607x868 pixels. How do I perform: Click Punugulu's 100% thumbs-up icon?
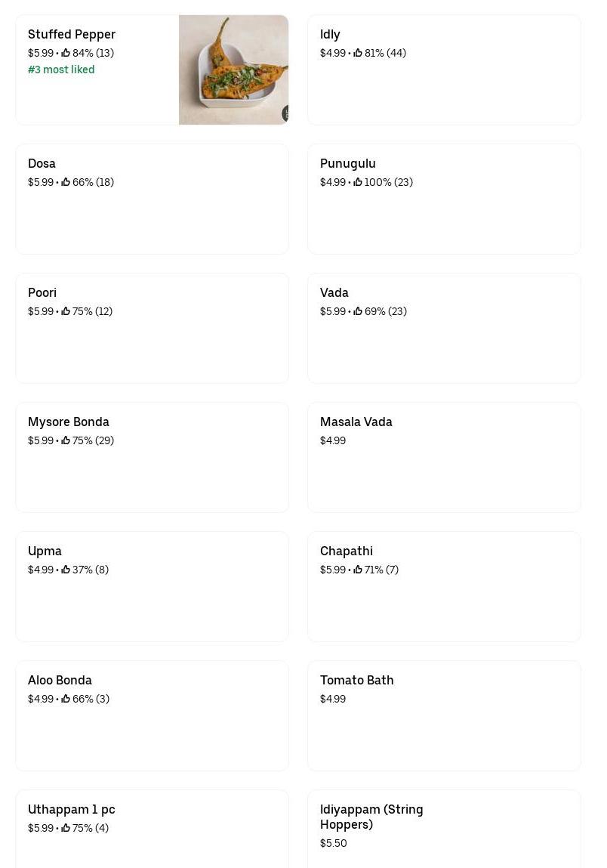(358, 182)
